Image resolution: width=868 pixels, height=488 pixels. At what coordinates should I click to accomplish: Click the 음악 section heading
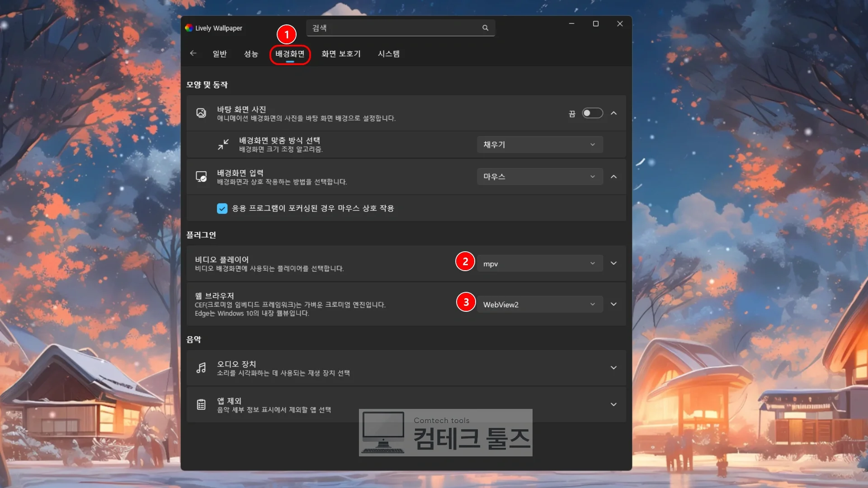point(193,339)
